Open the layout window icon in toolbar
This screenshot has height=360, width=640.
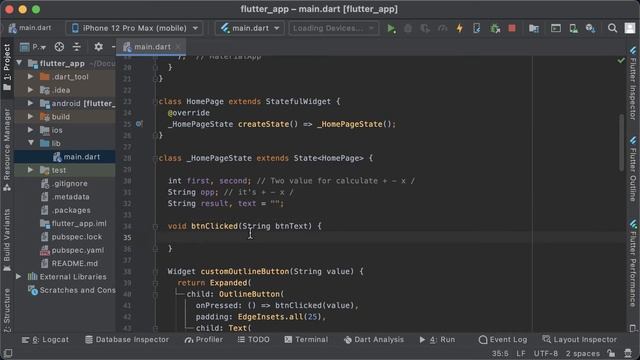pos(556,28)
